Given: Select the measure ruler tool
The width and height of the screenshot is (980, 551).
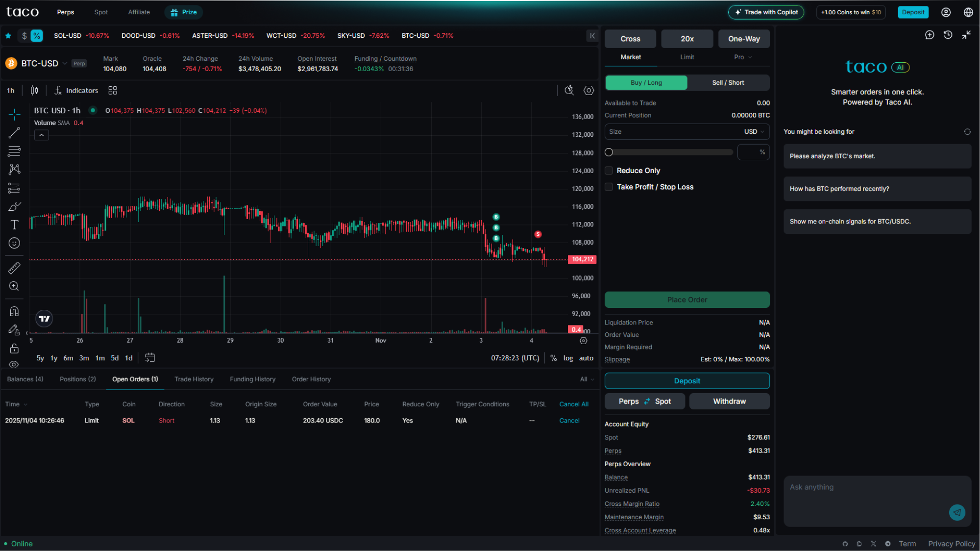Looking at the screenshot, I should coord(14,268).
